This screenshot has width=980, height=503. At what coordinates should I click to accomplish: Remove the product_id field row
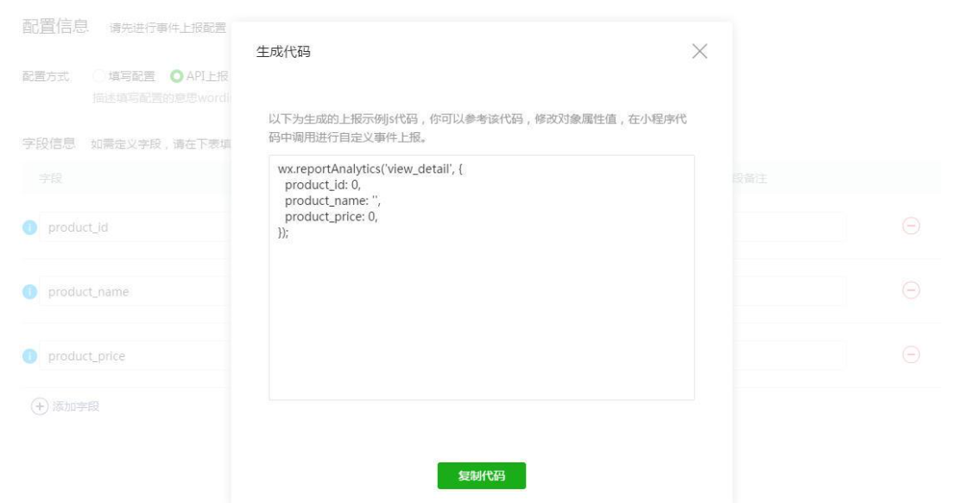911,226
